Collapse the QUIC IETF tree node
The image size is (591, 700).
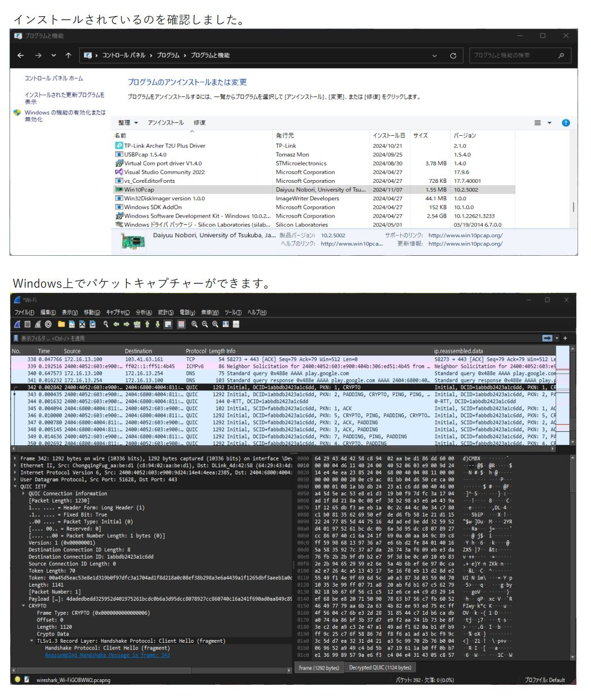[15, 486]
